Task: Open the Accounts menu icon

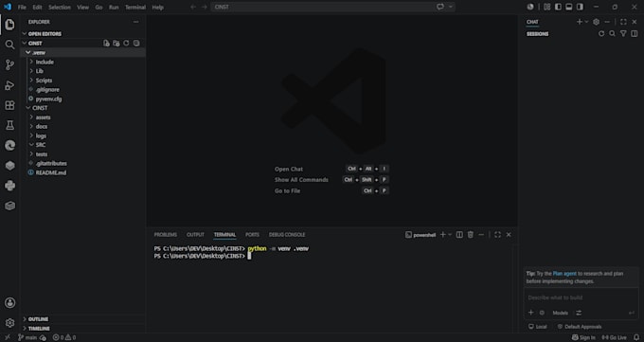Action: coord(9,303)
